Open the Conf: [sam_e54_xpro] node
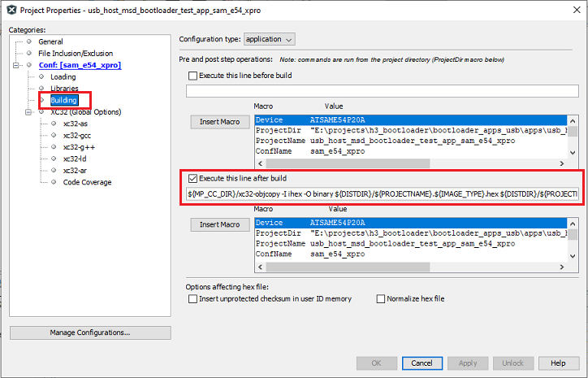Screen dimensions: 588x378 (x=80, y=65)
